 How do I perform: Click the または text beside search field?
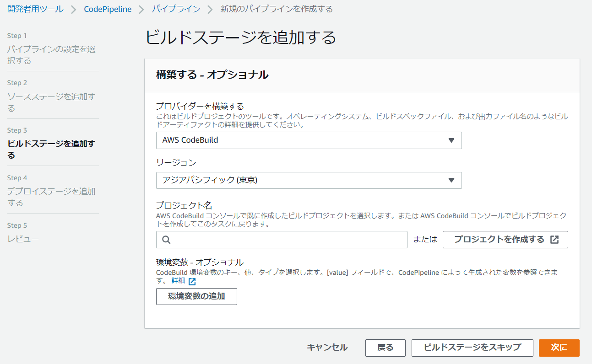425,240
